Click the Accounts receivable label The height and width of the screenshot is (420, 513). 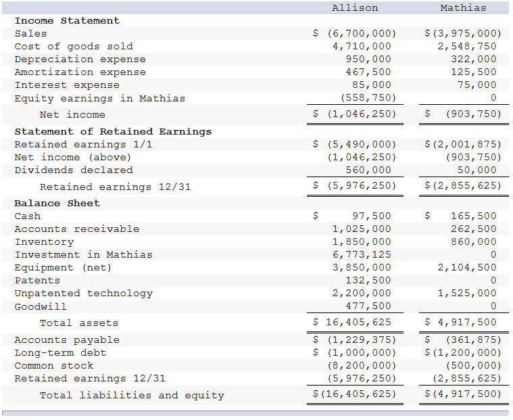tap(77, 229)
